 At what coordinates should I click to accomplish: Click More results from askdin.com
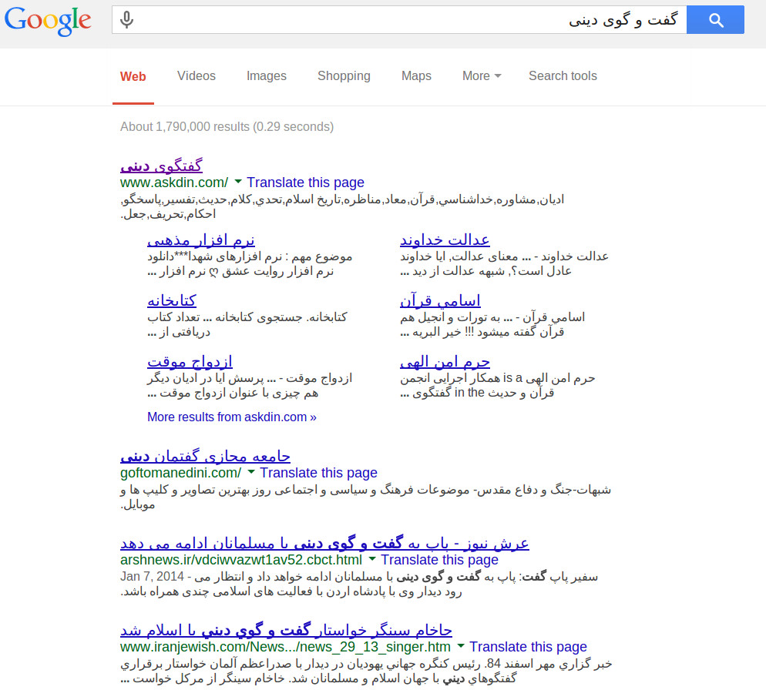pos(232,417)
